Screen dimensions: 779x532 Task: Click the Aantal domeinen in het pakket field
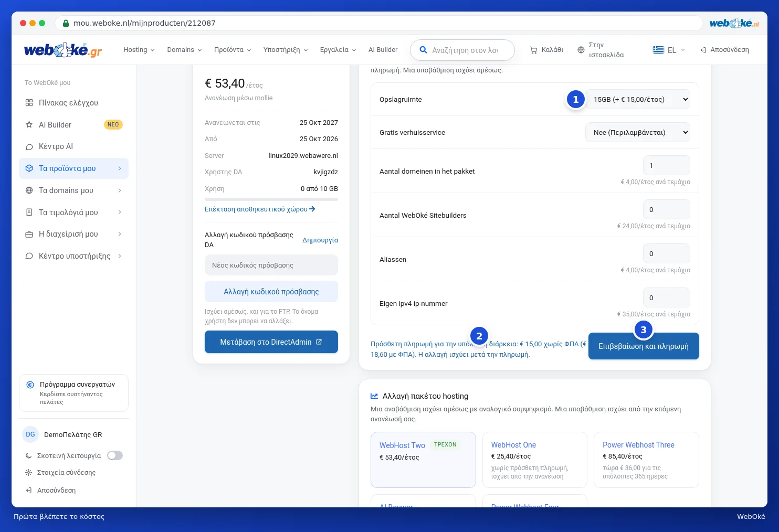(666, 165)
